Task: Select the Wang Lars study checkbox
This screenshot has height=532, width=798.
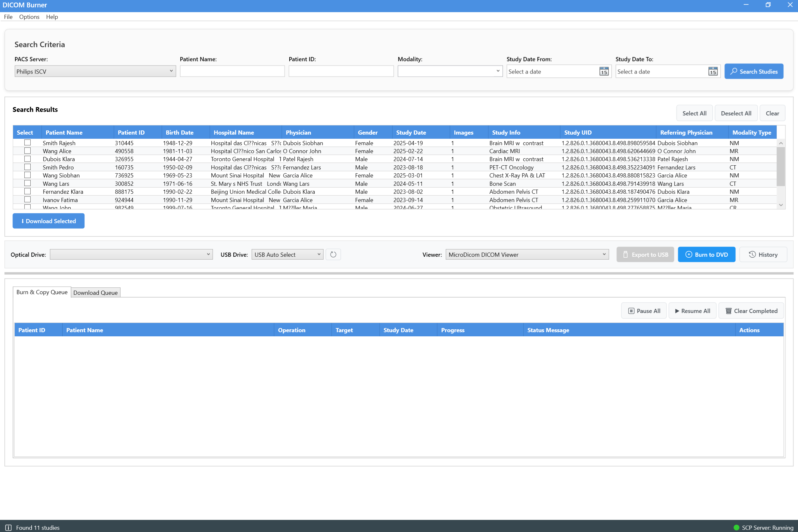Action: [x=27, y=183]
